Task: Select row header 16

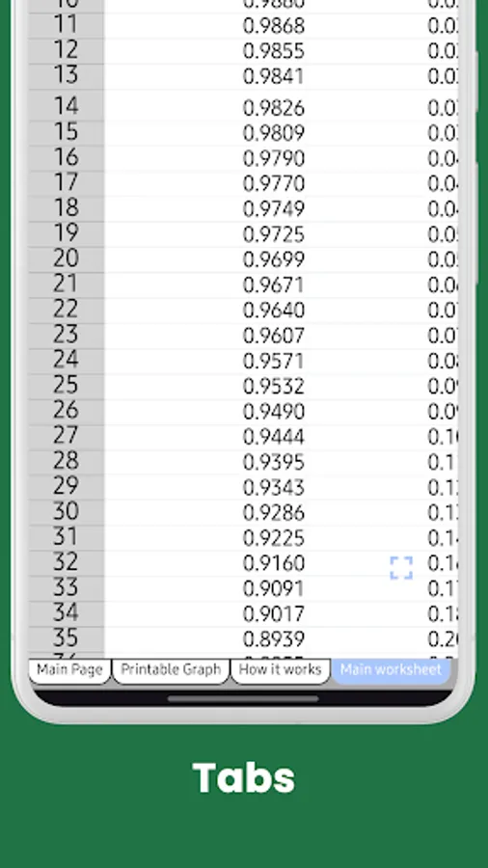Action: (x=66, y=158)
